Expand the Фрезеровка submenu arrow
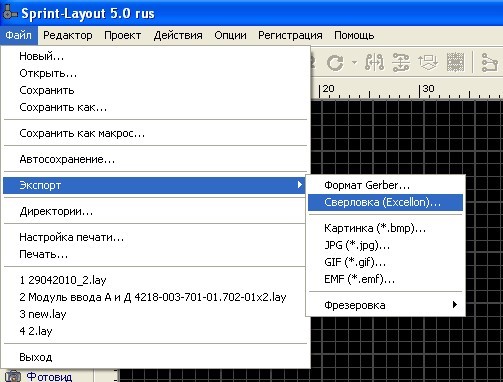Screen dimensions: 503x382 click(x=455, y=304)
